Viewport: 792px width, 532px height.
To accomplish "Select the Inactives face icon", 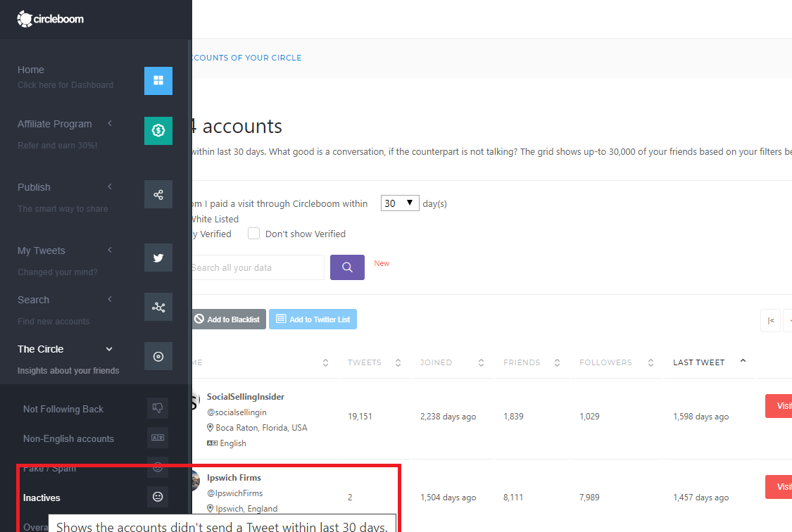I will [158, 497].
